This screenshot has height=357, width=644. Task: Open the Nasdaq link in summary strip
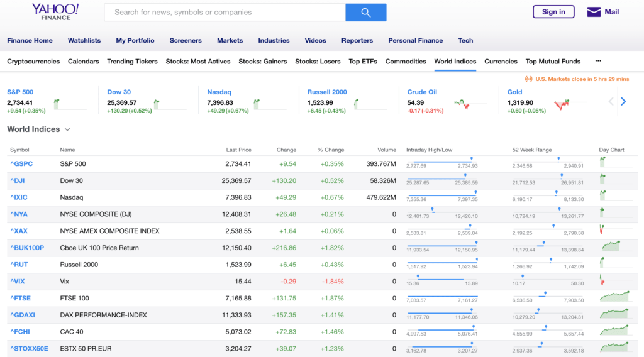pyautogui.click(x=219, y=92)
